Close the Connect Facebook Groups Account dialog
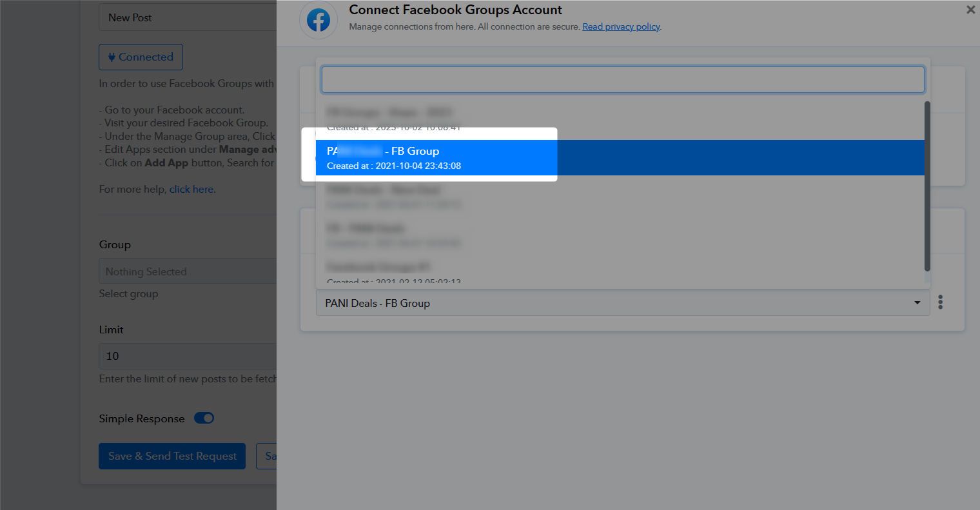 [x=970, y=10]
